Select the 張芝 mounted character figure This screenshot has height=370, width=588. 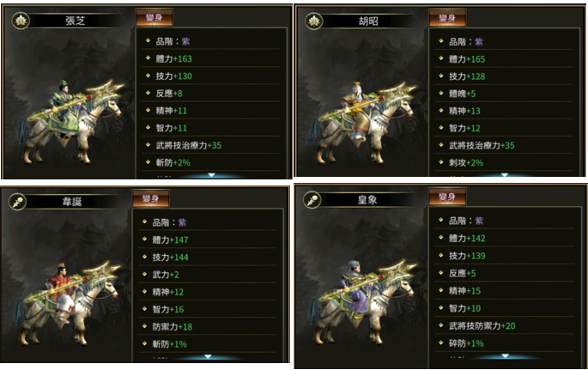[70, 122]
